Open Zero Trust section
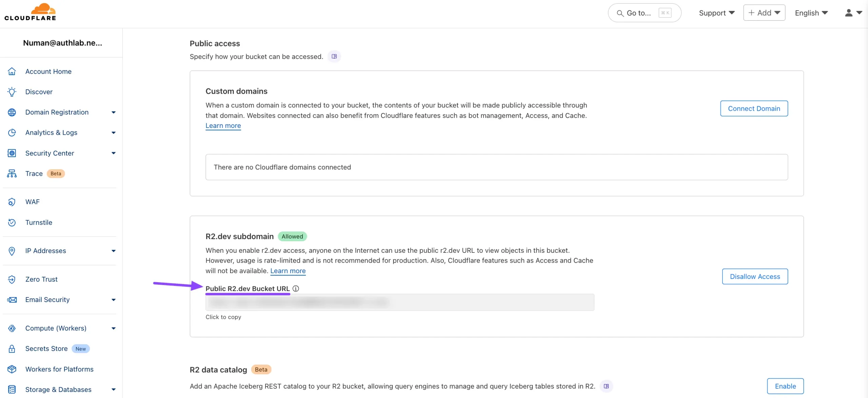 pyautogui.click(x=41, y=279)
